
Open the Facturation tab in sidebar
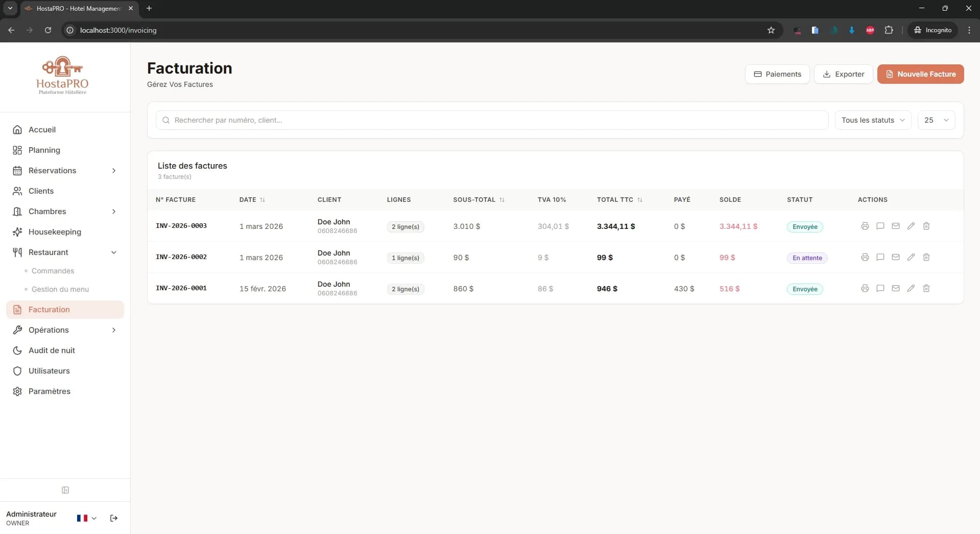pos(49,309)
